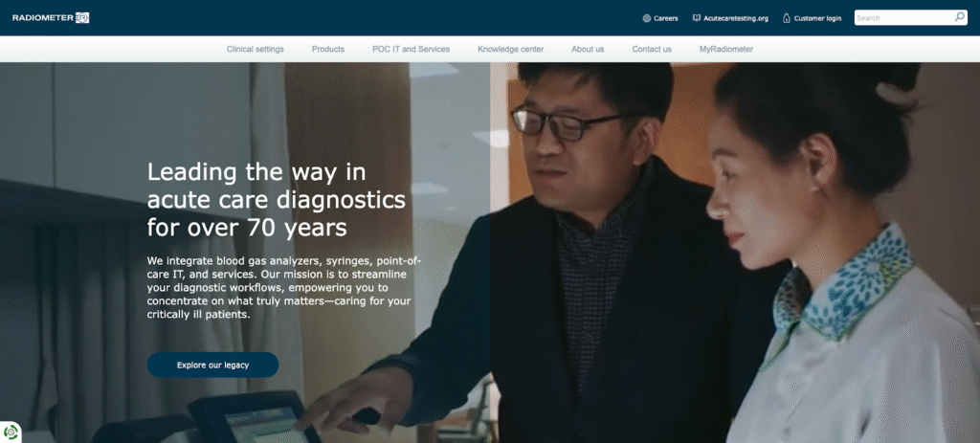The image size is (980, 443).
Task: Expand the Products menu
Action: 328,49
